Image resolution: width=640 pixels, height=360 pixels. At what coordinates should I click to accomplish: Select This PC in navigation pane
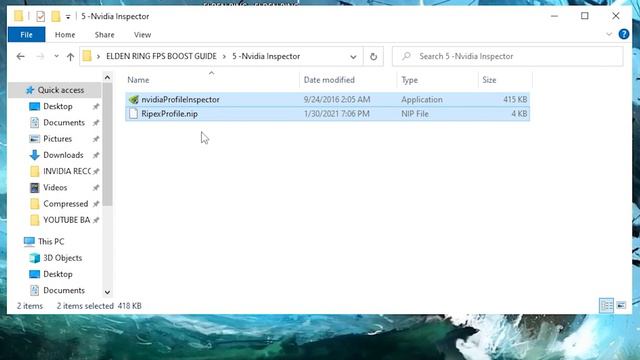pyautogui.click(x=51, y=242)
